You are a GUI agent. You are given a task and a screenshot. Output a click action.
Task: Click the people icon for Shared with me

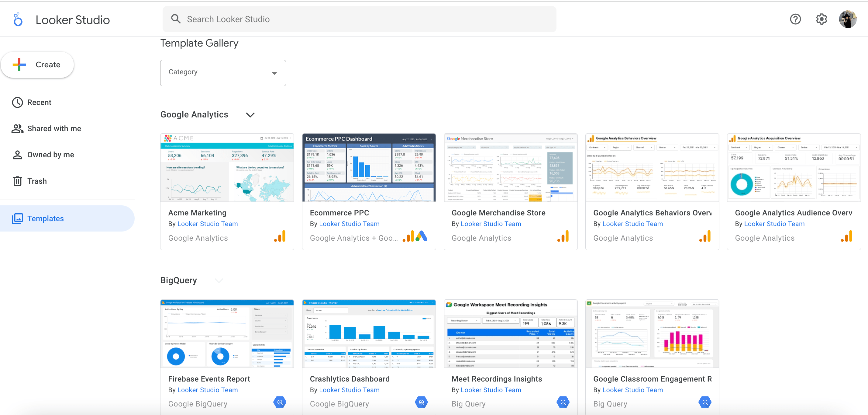(x=18, y=129)
